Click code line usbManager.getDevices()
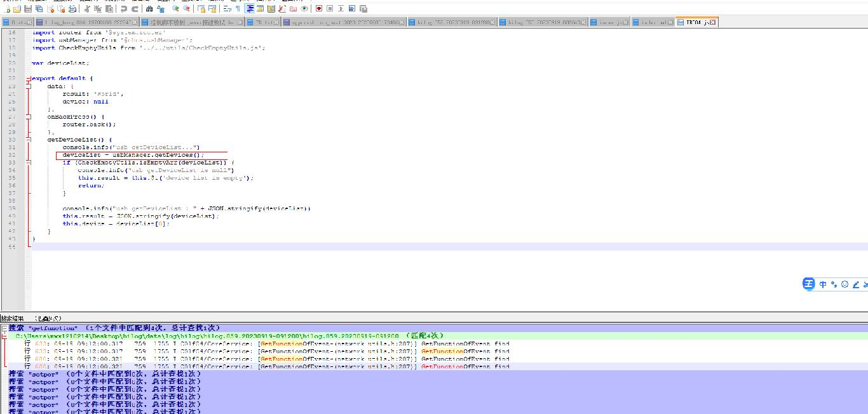This screenshot has width=868, height=414. coord(133,155)
